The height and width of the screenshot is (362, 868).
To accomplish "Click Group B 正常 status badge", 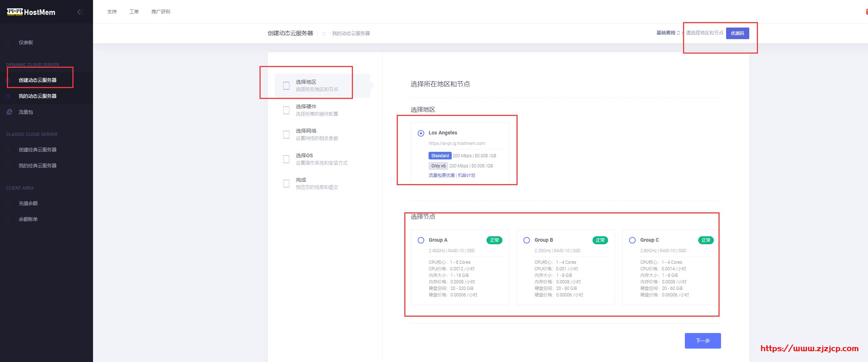I will tap(600, 240).
